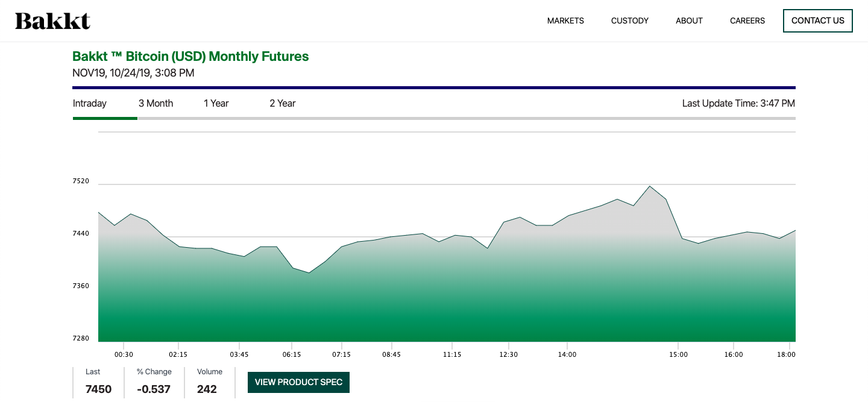Click the 7360 y-axis label
The height and width of the screenshot is (402, 868).
81,286
